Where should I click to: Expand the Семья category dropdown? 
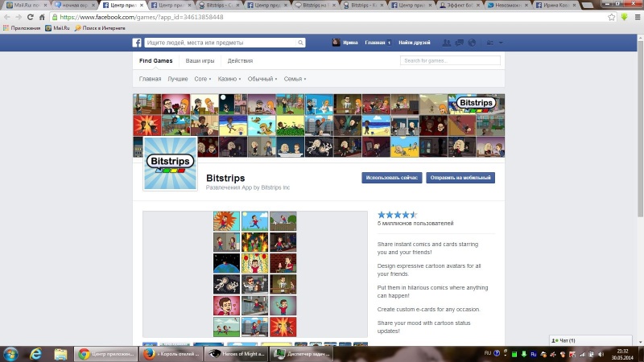295,79
